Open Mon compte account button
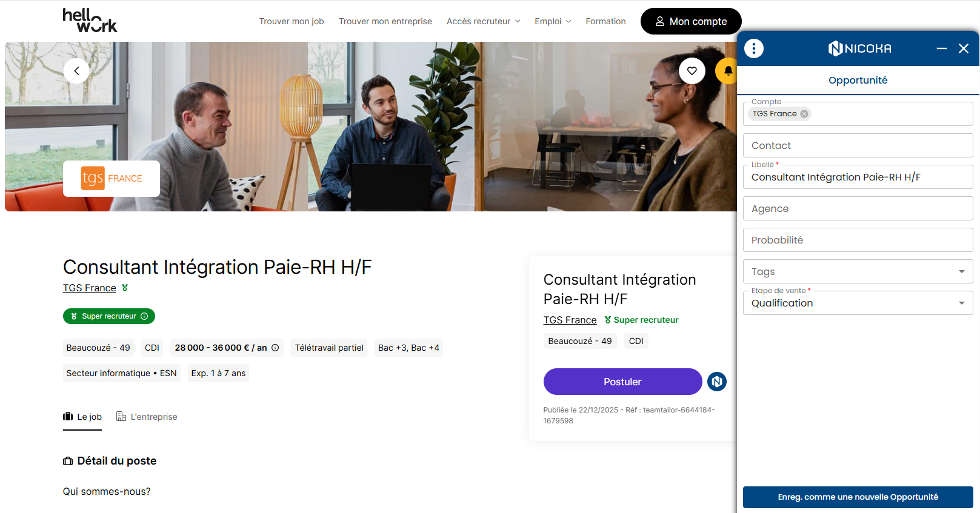The height and width of the screenshot is (513, 980). pos(691,21)
